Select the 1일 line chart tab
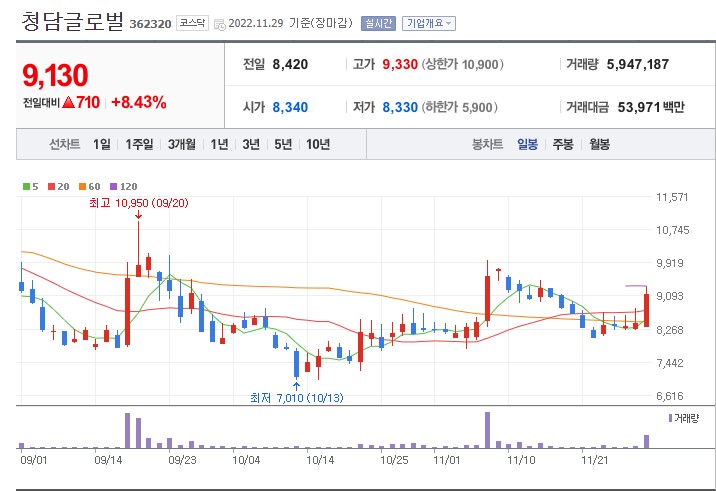This screenshot has height=491, width=716. pos(102,144)
